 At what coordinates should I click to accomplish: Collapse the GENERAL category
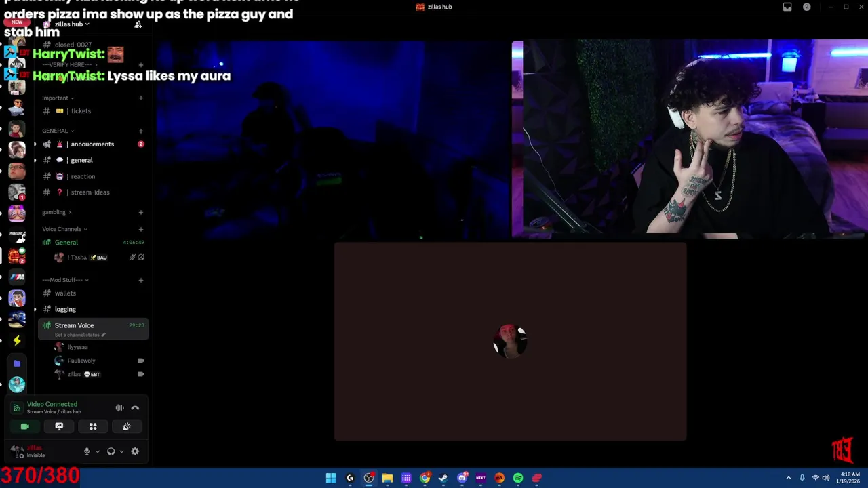(x=58, y=131)
